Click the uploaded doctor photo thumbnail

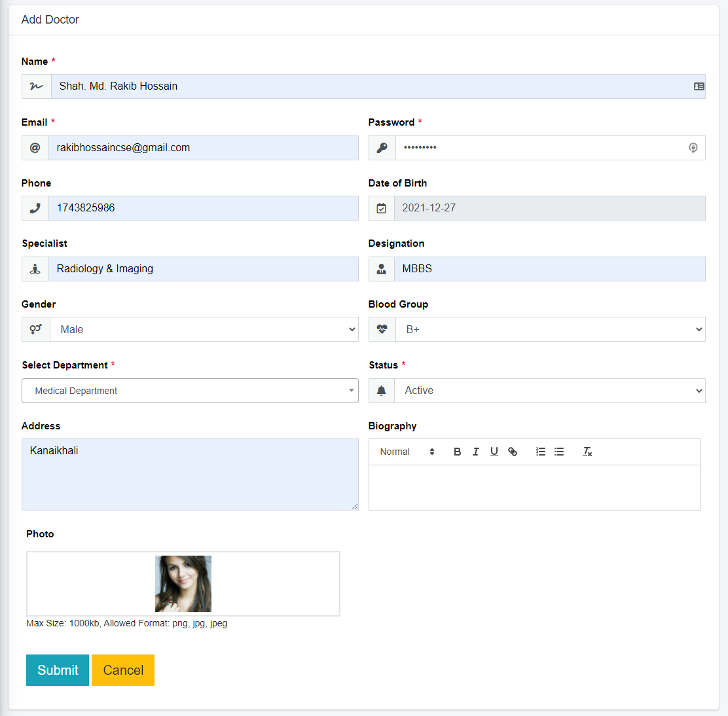click(x=183, y=584)
